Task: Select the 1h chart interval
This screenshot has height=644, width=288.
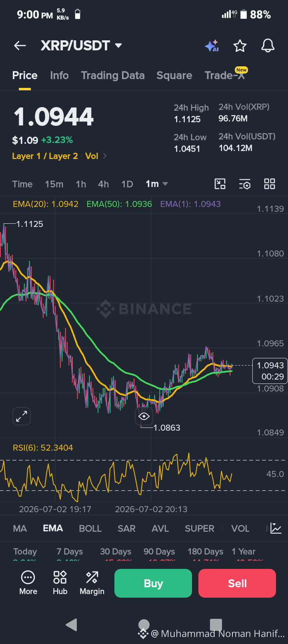Action: [81, 184]
